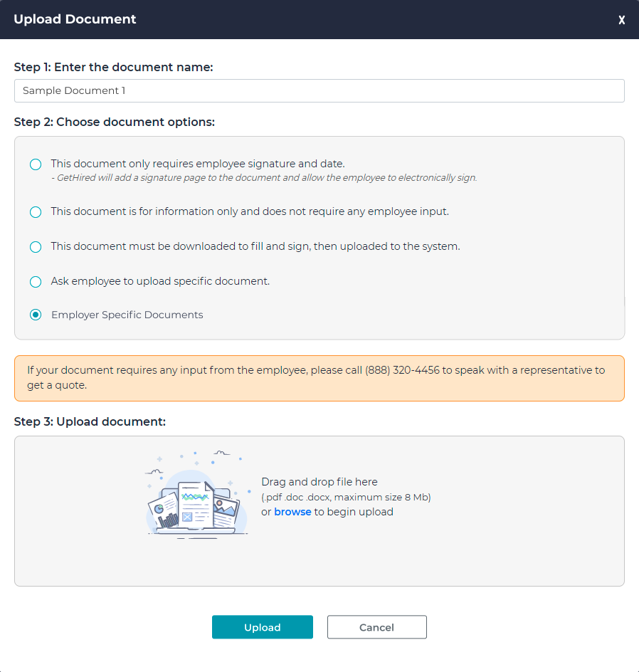639x672 pixels.
Task: Select the employee signature and date option
Action: [x=36, y=164]
